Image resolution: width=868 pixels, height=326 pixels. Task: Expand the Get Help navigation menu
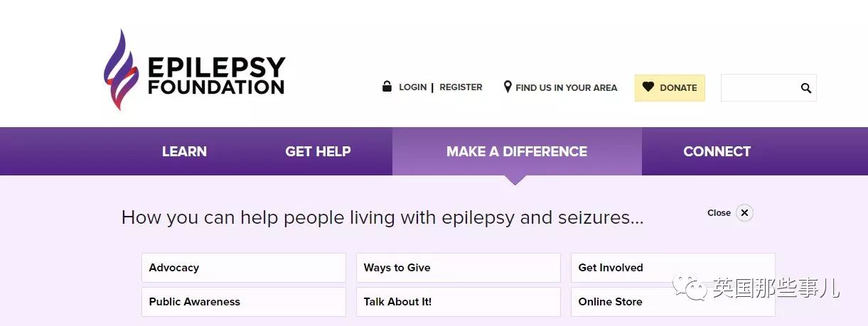point(318,151)
